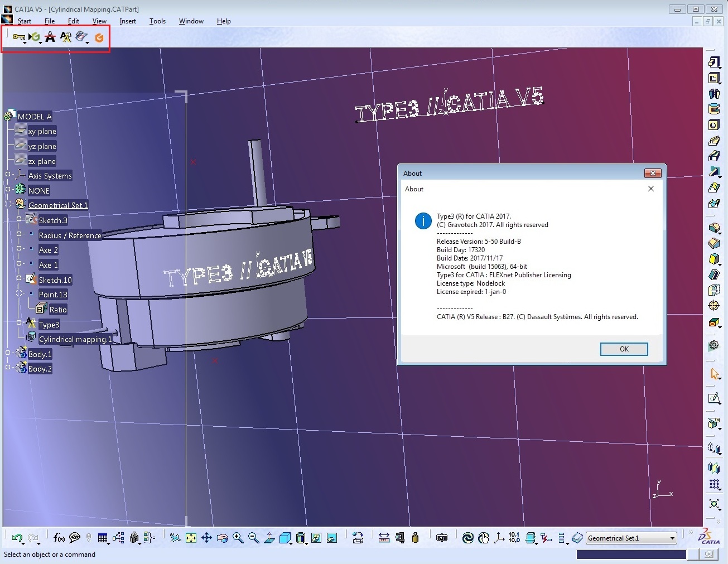Select the Rib tool
Screen dimensions: 728x564
click(x=714, y=141)
